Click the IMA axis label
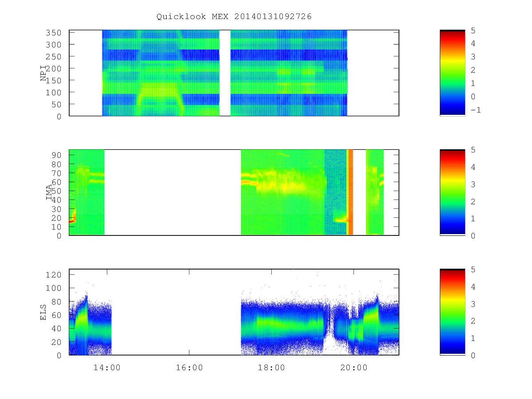This screenshot has width=532, height=399. 49,192
